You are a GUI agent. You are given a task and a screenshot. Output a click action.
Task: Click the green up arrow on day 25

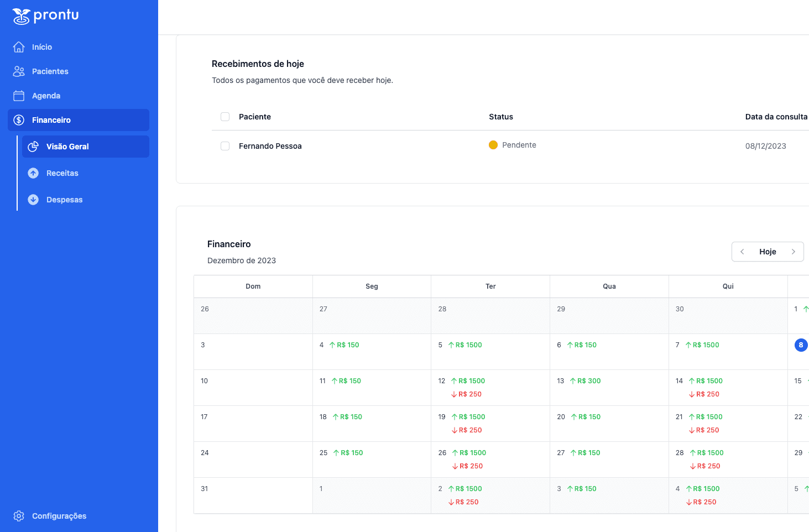[x=336, y=453]
